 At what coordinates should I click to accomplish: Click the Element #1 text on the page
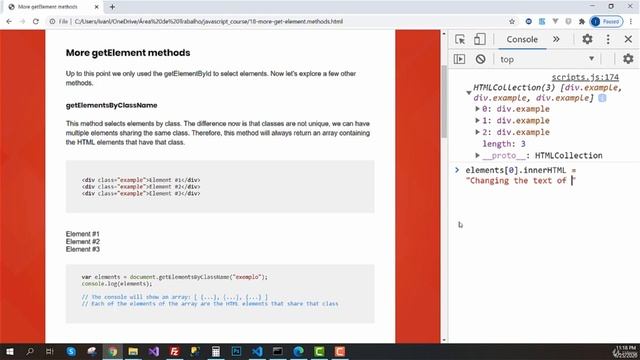(x=82, y=234)
